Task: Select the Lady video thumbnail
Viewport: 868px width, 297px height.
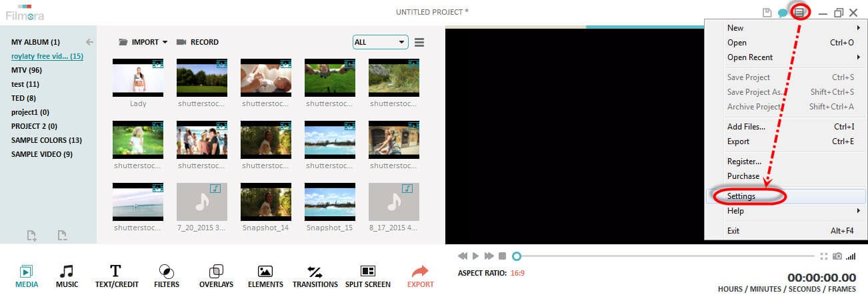Action: click(x=138, y=78)
